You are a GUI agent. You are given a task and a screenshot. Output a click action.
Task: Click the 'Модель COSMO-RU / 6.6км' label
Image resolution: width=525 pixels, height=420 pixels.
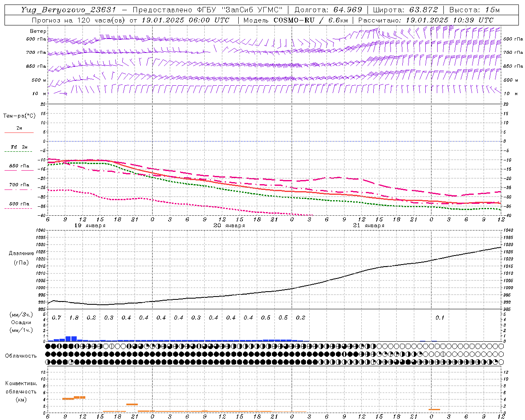click(x=295, y=20)
